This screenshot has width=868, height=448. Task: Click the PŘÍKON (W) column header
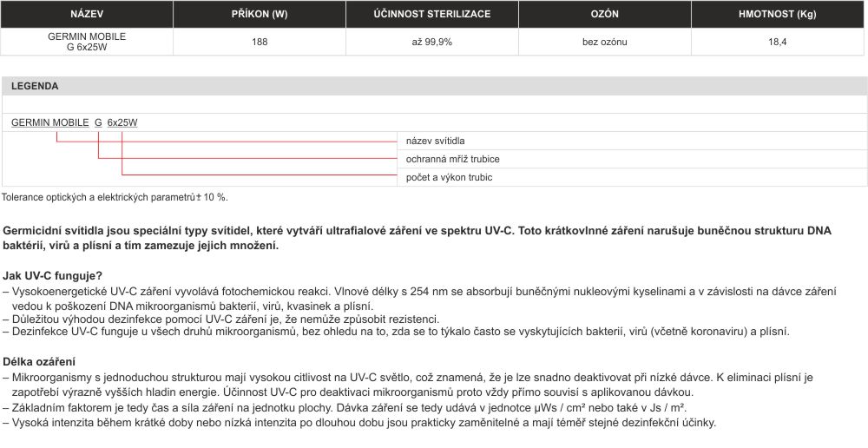260,15
